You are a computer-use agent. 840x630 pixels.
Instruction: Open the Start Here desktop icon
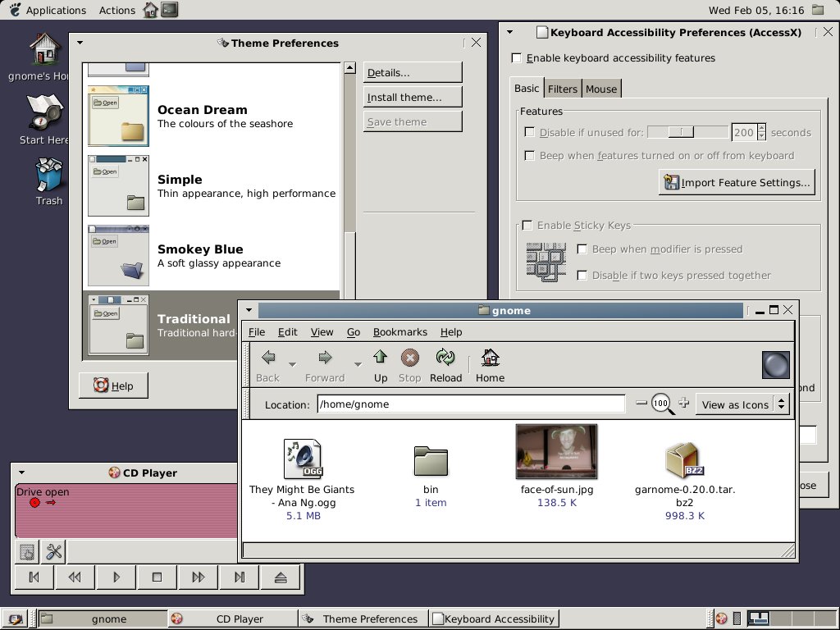pyautogui.click(x=45, y=112)
